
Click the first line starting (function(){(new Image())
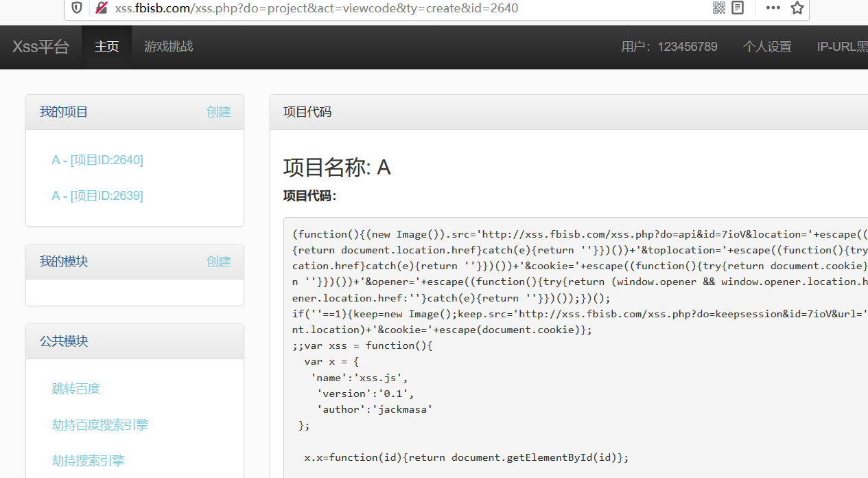(580, 234)
